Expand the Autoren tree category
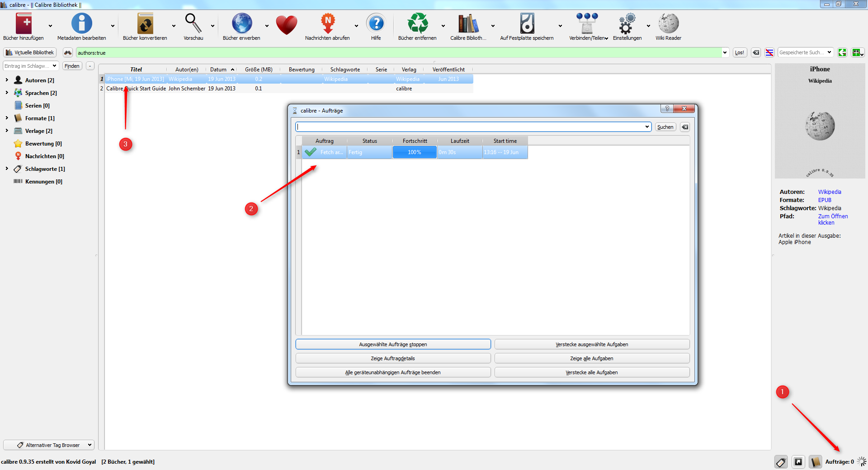 (x=7, y=80)
